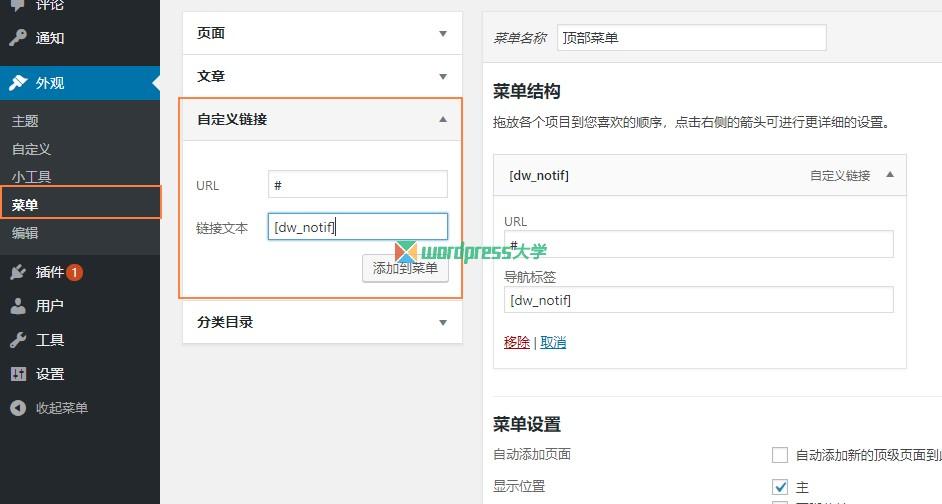Click the 添加到菜单 button
Viewport: 942px width, 504px height.
[406, 268]
